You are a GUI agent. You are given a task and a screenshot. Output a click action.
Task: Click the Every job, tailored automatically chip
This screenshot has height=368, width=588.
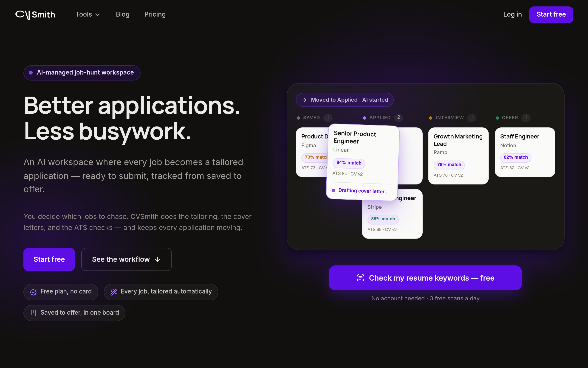(x=161, y=292)
